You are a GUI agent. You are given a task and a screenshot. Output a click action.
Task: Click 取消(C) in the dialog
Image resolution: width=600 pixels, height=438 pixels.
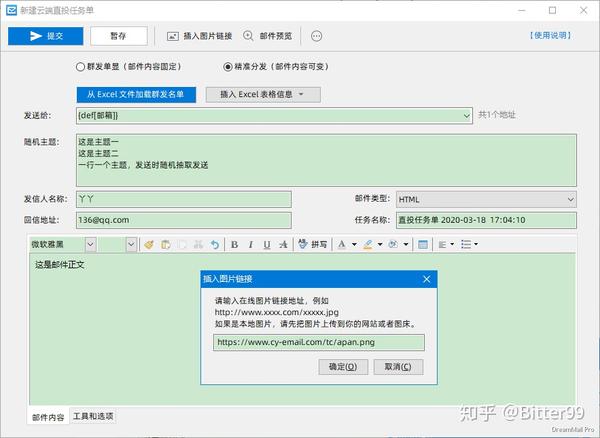click(398, 367)
